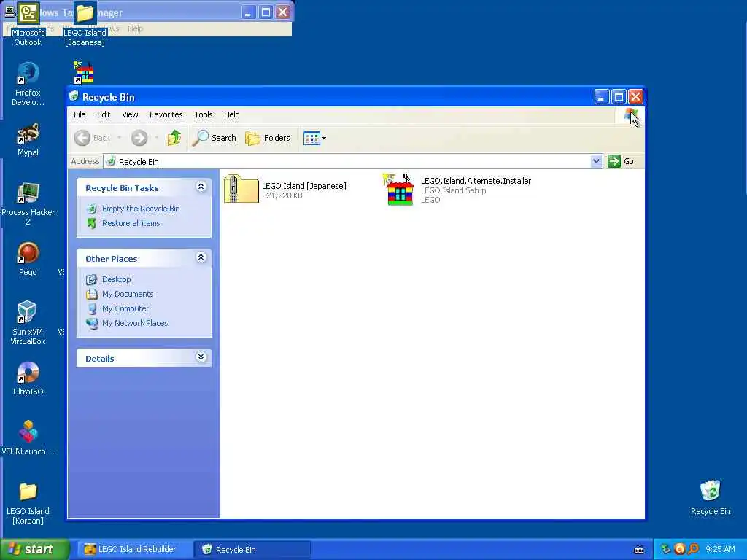Viewport: 747px width, 560px height.
Task: Go up one folder level
Action: coord(174,138)
